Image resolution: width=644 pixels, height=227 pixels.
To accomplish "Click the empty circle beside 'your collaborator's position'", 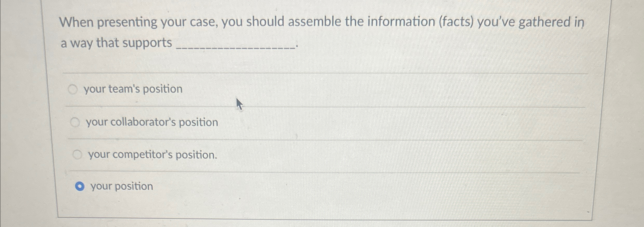I will pos(75,122).
